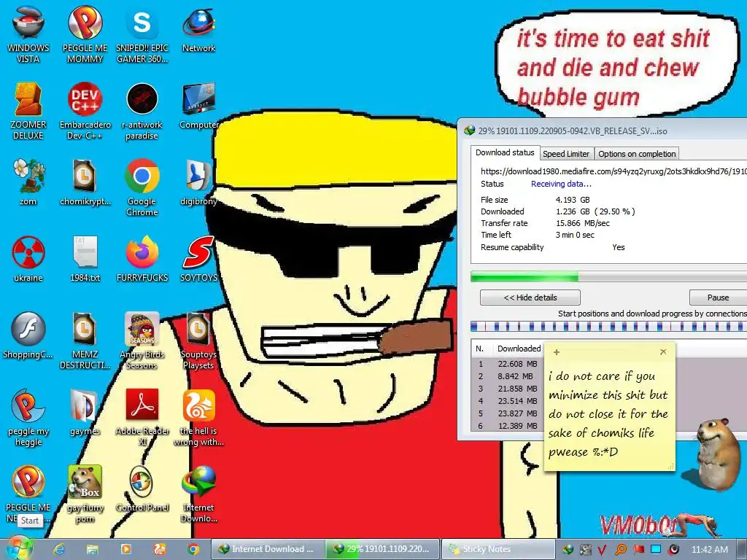
Task: Click the 'Receiving data...' status text
Action: tap(561, 184)
